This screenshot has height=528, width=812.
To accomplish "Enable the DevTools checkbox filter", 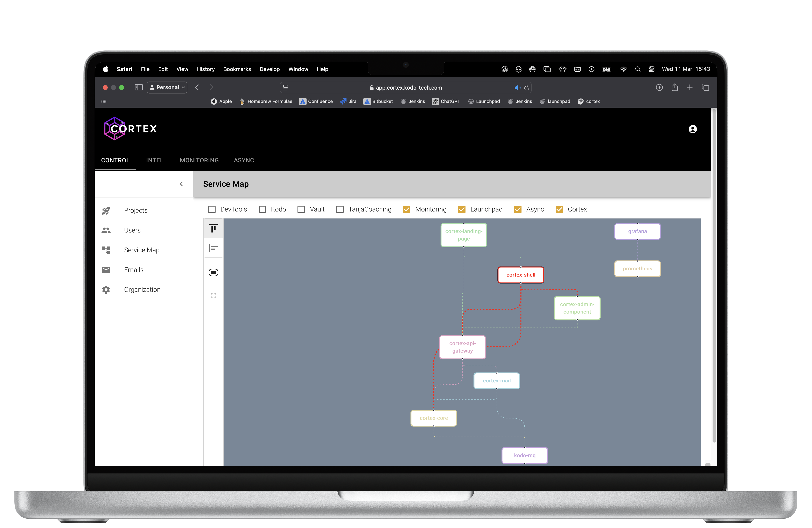I will (x=212, y=209).
